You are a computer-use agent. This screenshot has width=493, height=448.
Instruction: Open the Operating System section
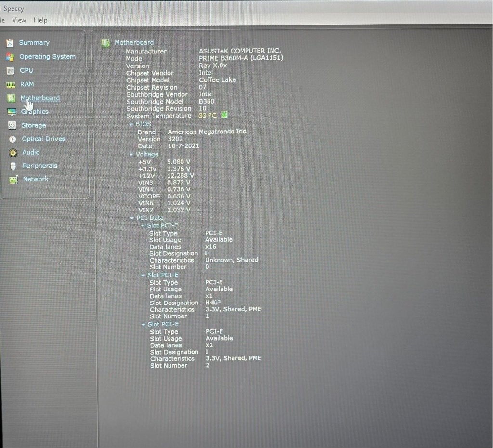48,57
